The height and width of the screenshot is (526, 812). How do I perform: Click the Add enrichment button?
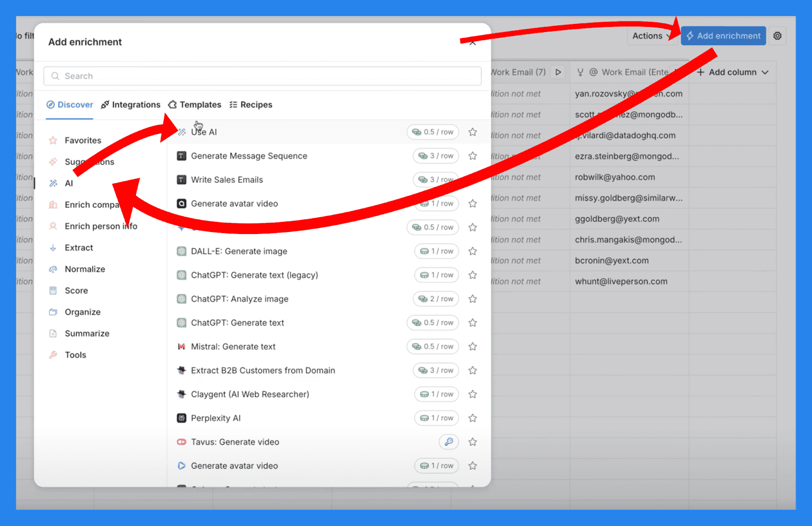point(723,36)
